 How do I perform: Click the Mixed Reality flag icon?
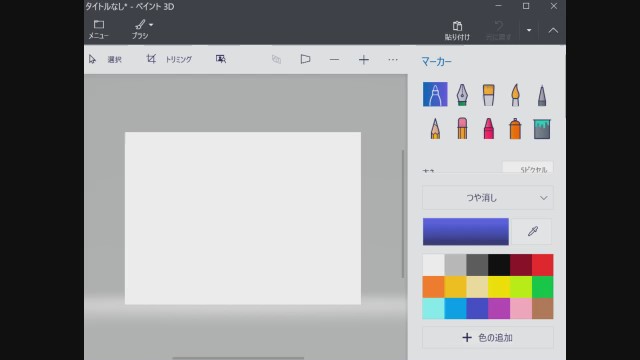(305, 60)
